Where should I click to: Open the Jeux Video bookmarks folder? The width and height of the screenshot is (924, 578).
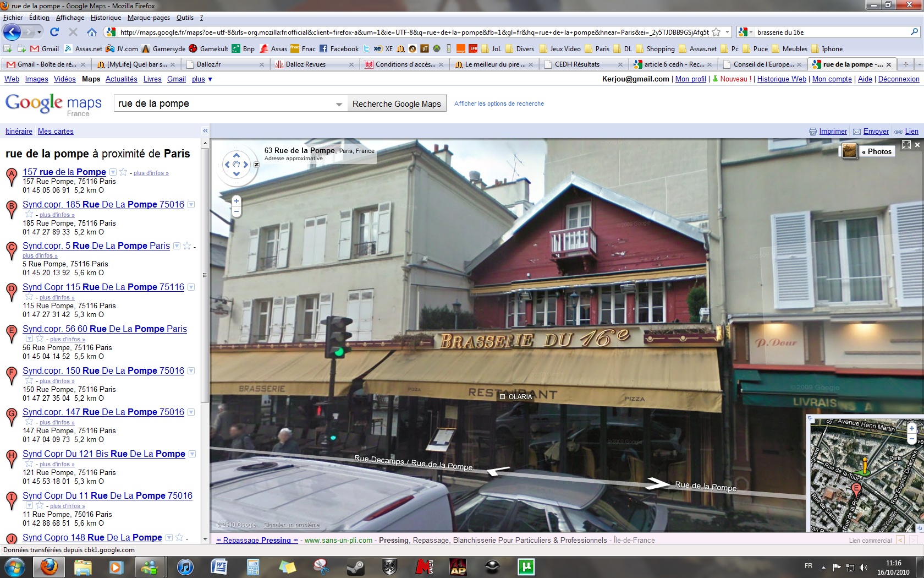pyautogui.click(x=559, y=48)
